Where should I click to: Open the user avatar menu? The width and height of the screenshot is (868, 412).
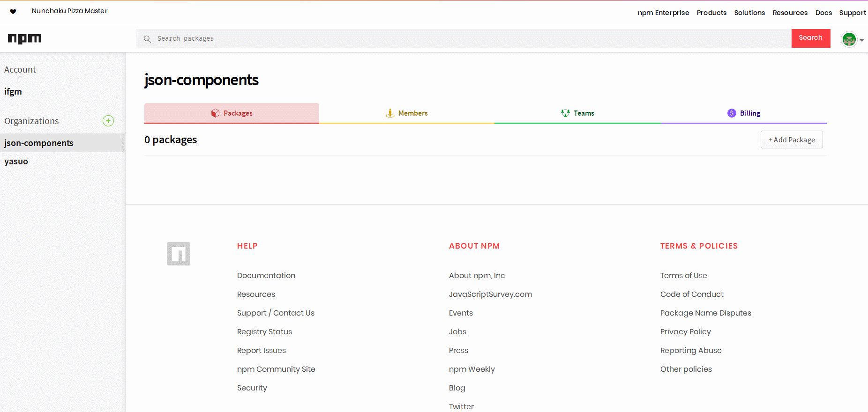click(x=849, y=39)
